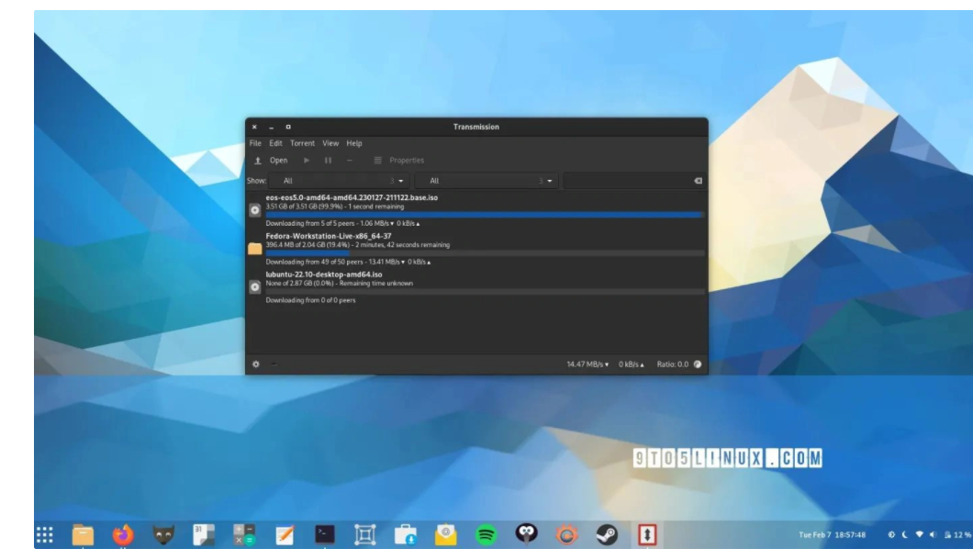Expand the first Show All filter dropdown
Image resolution: width=973 pixels, height=560 pixels.
[339, 181]
